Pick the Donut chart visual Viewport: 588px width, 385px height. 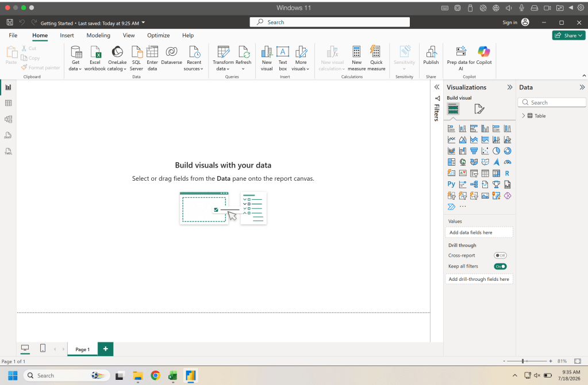pyautogui.click(x=508, y=151)
